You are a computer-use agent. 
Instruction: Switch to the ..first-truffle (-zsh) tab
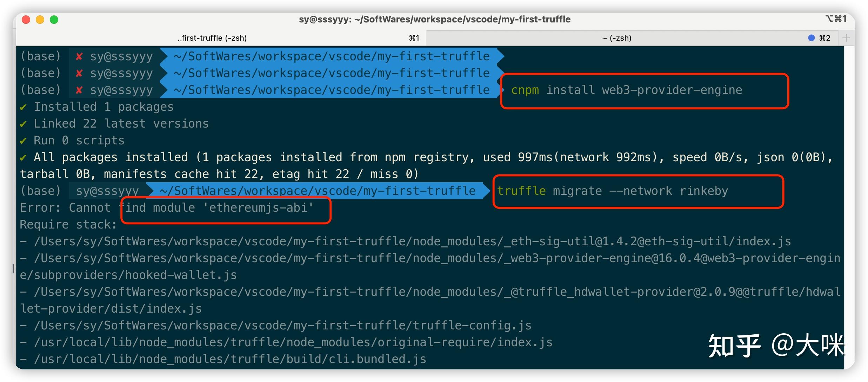[212, 38]
